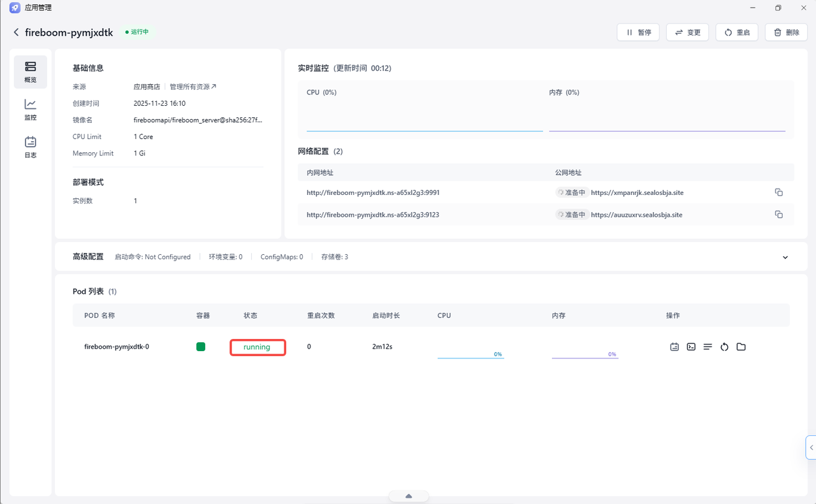Click the 重启次数 column header
Viewport: 816px width, 504px height.
pos(321,315)
